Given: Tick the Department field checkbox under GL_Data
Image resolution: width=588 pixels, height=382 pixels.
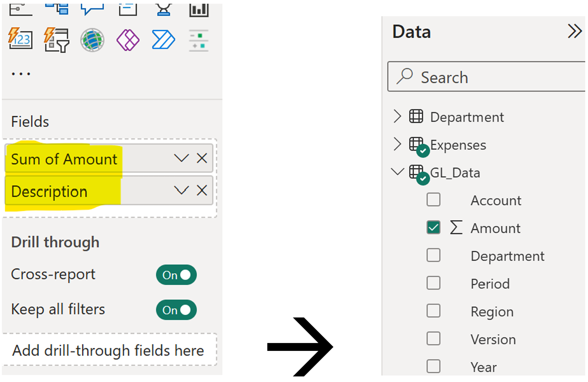Looking at the screenshot, I should [x=434, y=255].
